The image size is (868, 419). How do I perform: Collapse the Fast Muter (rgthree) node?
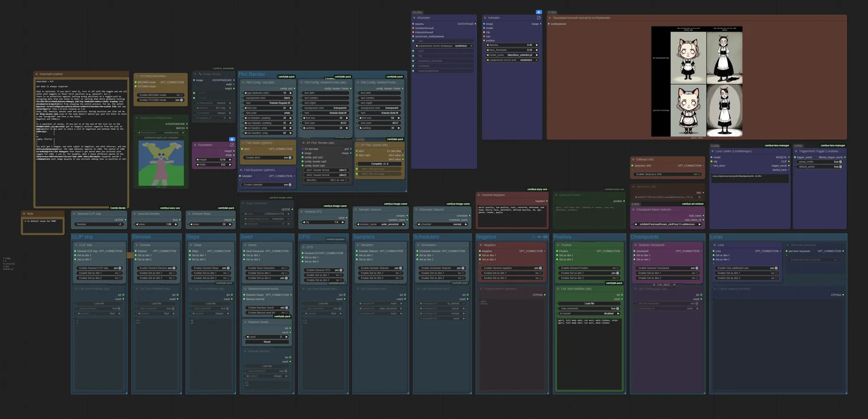pos(244,143)
